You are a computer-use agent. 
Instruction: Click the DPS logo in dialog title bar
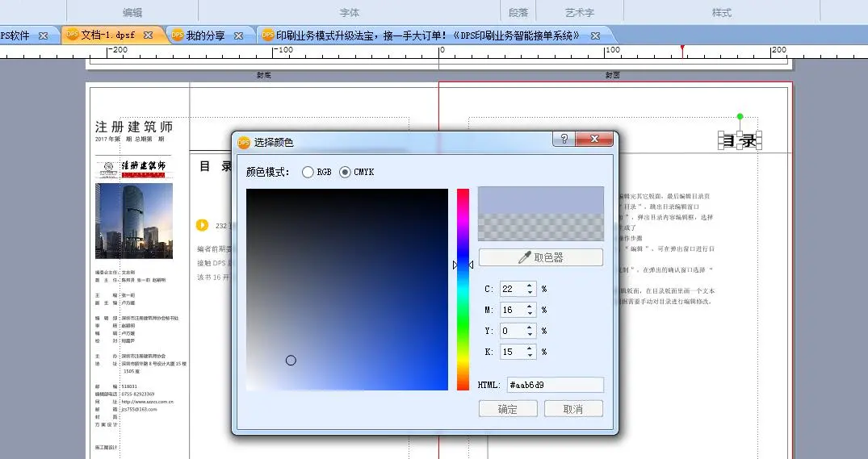pos(244,142)
